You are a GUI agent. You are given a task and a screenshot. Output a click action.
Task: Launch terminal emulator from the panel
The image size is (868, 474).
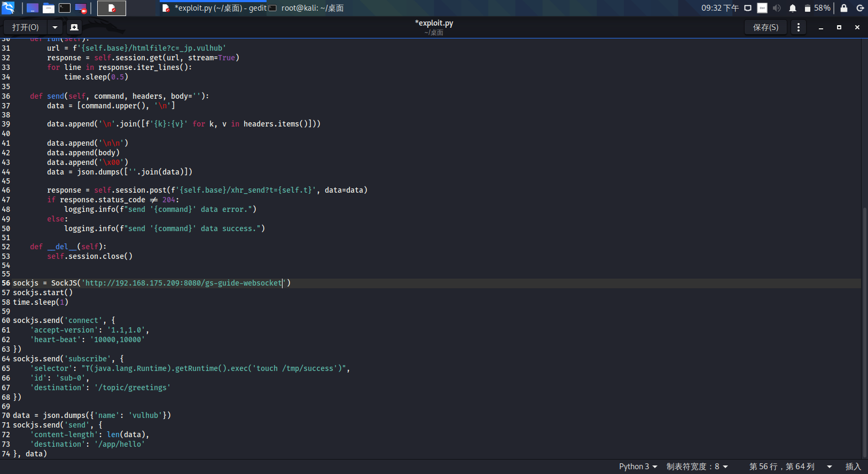pos(65,8)
